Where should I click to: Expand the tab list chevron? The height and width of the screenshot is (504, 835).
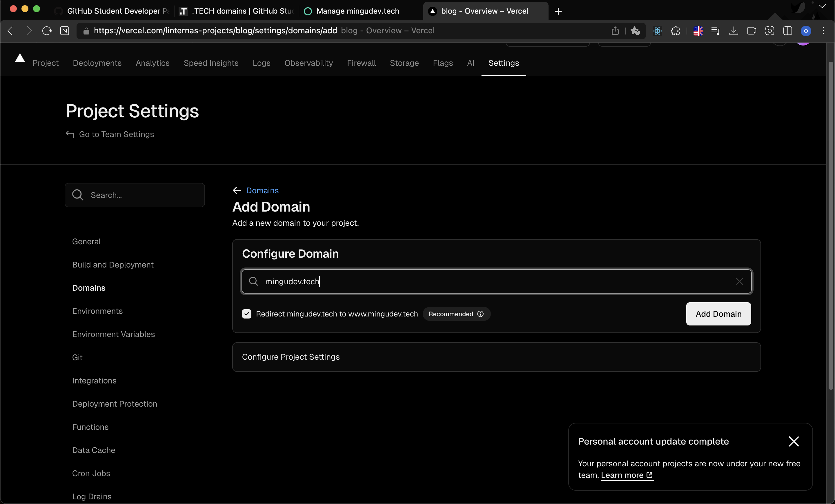[x=822, y=6]
